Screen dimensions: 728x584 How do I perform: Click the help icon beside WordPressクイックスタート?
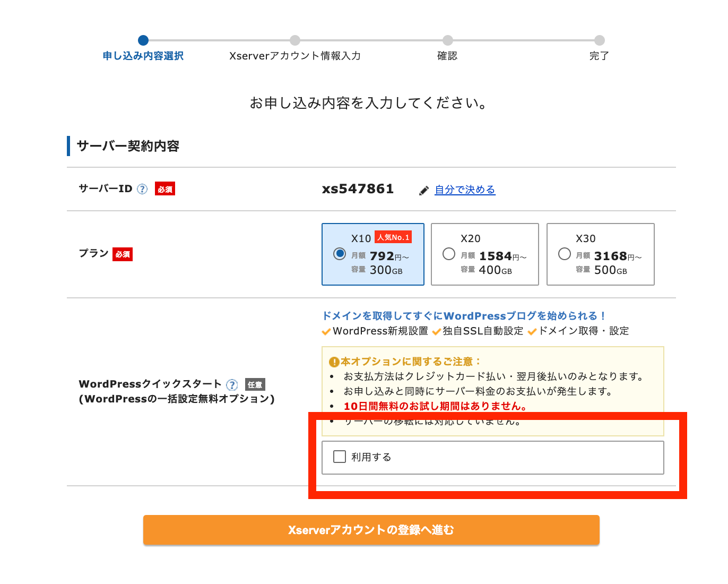coord(232,385)
